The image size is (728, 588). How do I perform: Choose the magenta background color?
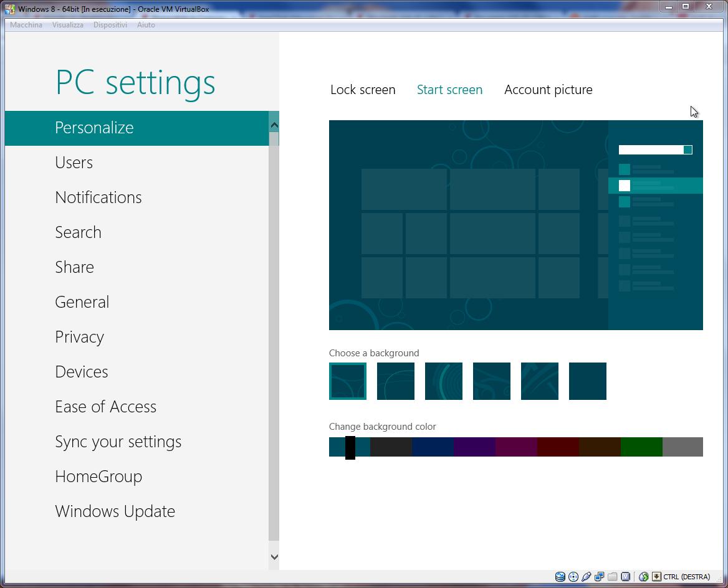[x=516, y=447]
